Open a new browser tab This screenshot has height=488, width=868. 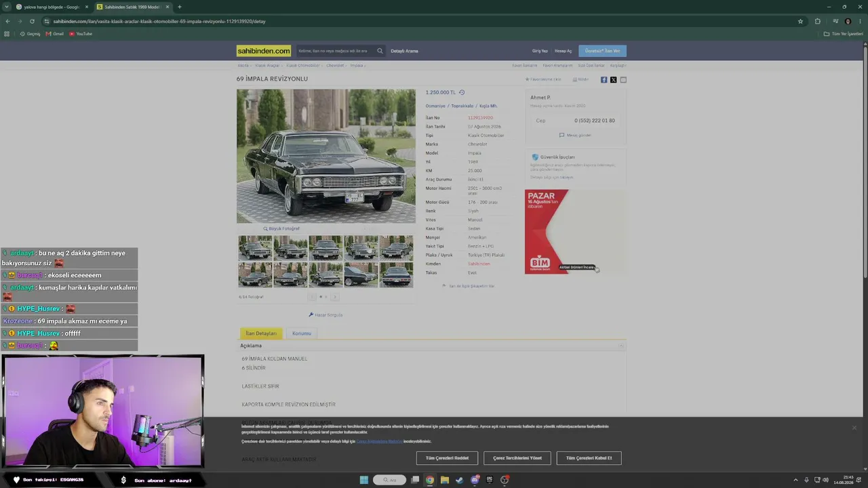pos(179,7)
